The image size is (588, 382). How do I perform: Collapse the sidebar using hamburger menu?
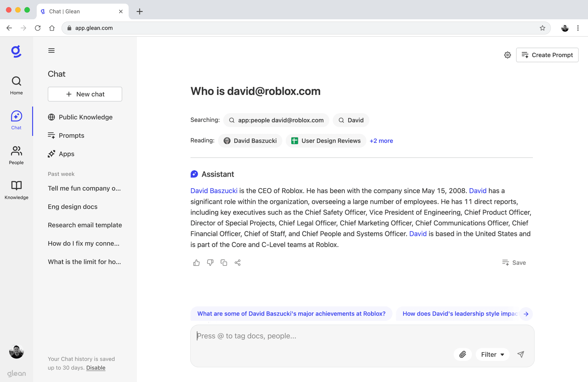tap(51, 51)
